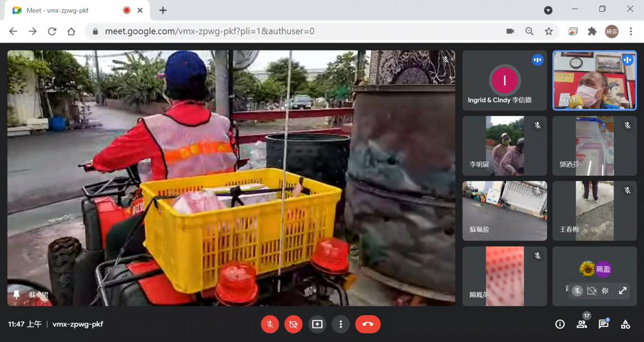
Task: Click the Present now screen share icon
Action: point(317,324)
